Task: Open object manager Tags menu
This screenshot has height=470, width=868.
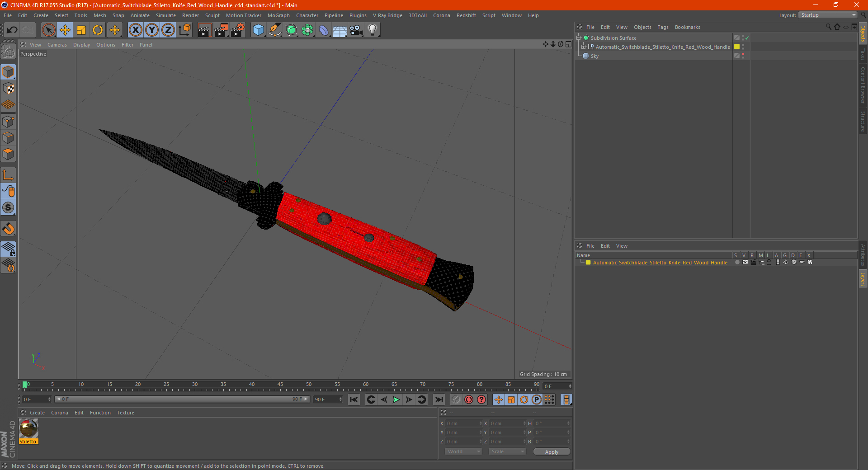Action: pyautogui.click(x=663, y=27)
